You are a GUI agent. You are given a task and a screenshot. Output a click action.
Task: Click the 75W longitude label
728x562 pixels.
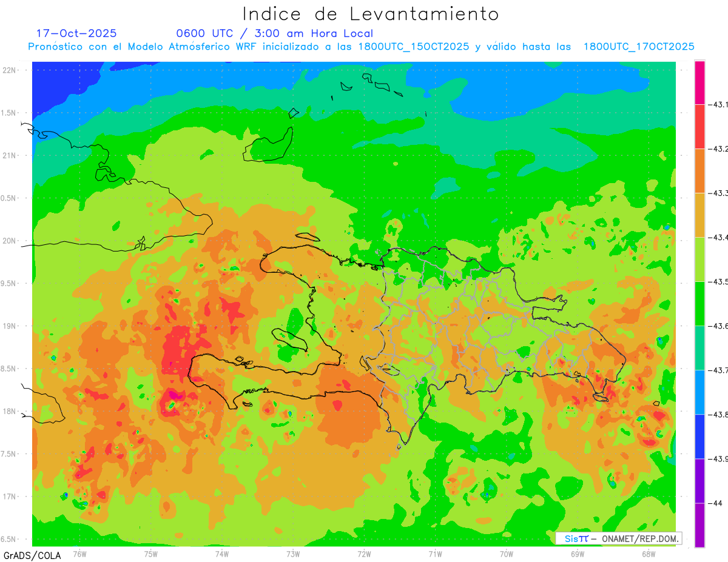point(150,554)
